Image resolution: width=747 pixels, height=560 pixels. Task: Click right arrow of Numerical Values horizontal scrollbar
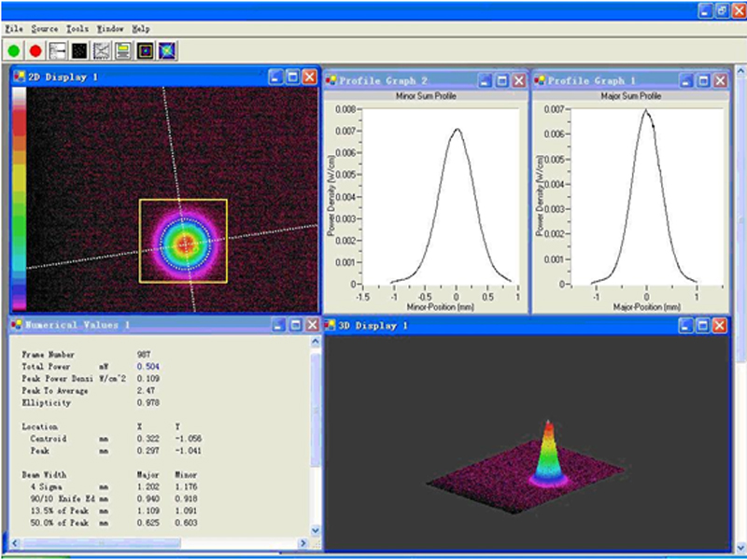click(x=302, y=543)
